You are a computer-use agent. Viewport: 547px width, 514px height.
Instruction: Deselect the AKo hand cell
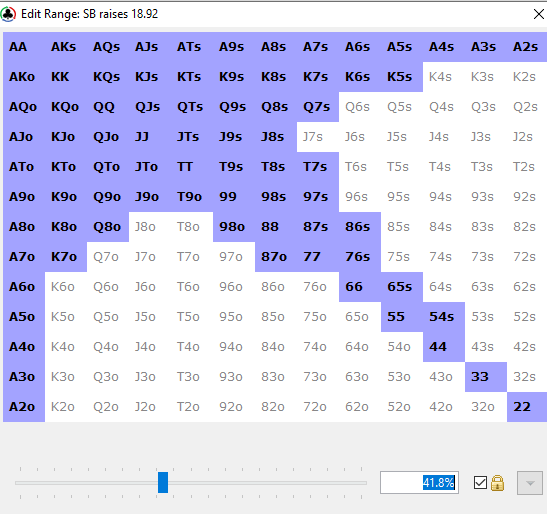24,77
